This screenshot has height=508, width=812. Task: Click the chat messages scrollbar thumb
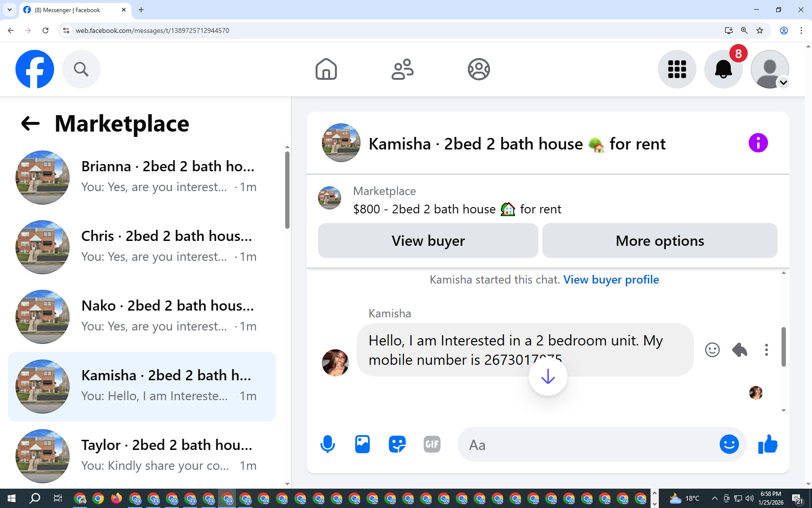point(783,346)
